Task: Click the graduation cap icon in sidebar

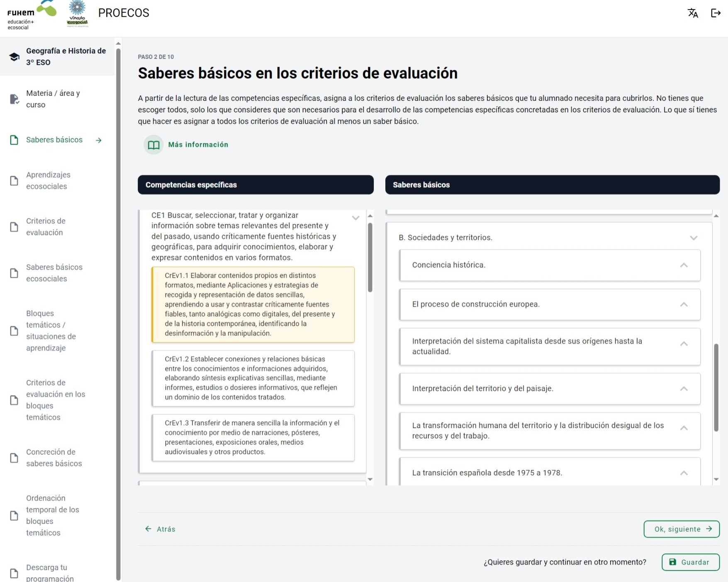Action: [x=15, y=57]
